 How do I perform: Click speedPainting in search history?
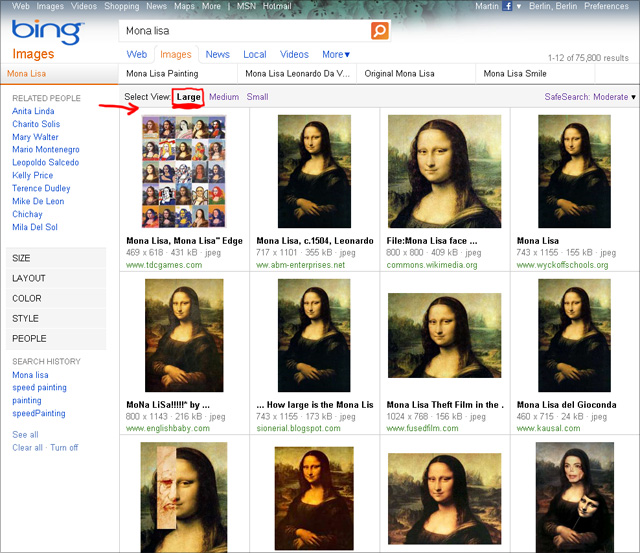pos(39,413)
